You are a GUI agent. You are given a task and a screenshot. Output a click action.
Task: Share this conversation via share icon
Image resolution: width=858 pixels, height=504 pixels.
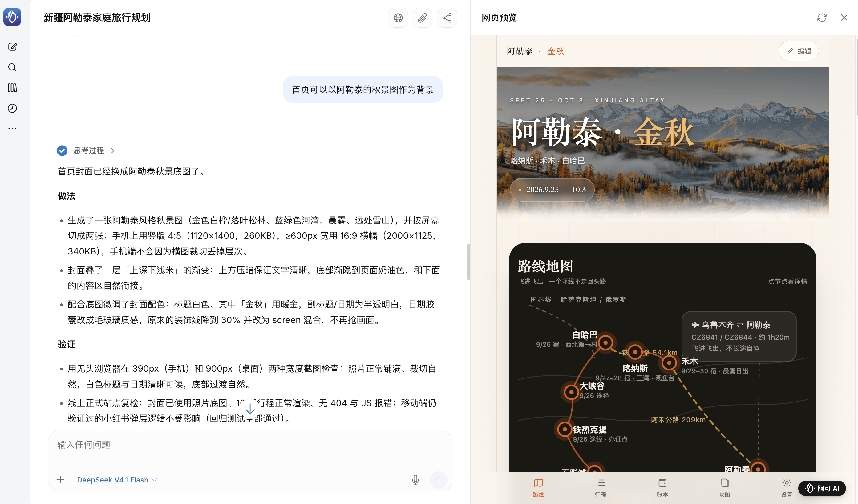pos(447,18)
